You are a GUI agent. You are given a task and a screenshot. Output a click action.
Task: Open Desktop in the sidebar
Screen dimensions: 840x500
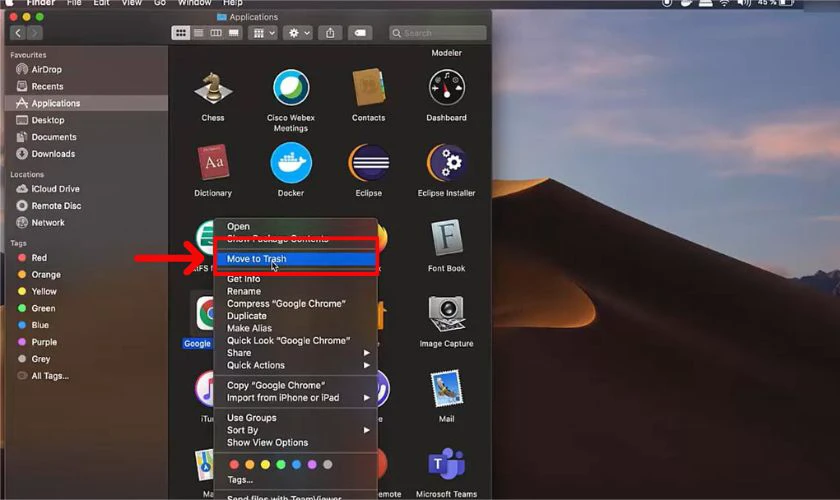click(86, 120)
